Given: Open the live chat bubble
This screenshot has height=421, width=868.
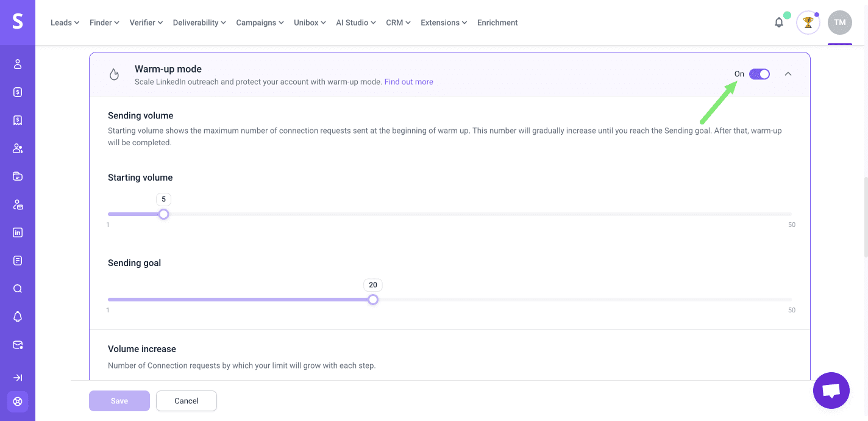Looking at the screenshot, I should coord(831,390).
